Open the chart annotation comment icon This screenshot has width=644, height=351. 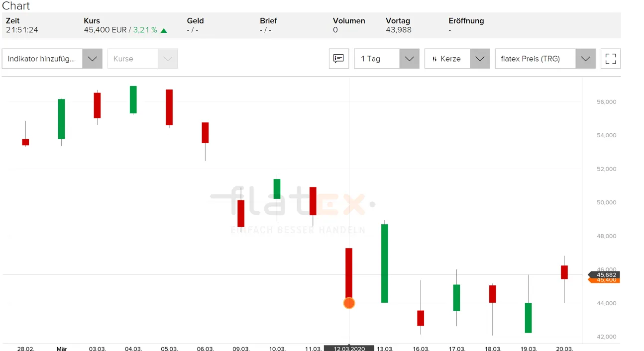(339, 59)
